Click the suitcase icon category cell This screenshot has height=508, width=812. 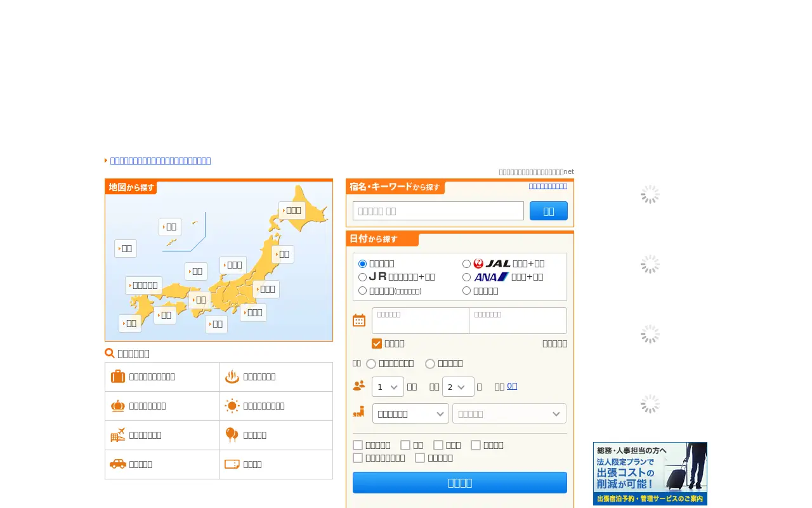coord(162,377)
